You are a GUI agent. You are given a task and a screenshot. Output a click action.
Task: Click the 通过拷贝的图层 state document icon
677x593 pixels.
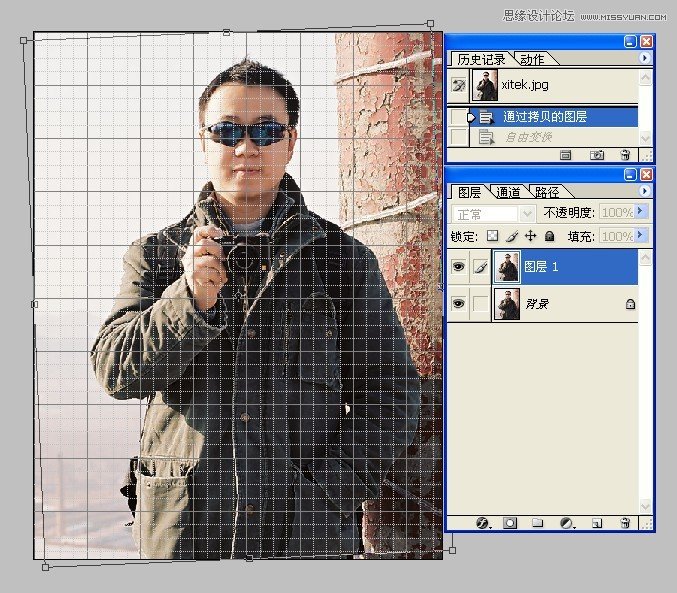point(487,117)
